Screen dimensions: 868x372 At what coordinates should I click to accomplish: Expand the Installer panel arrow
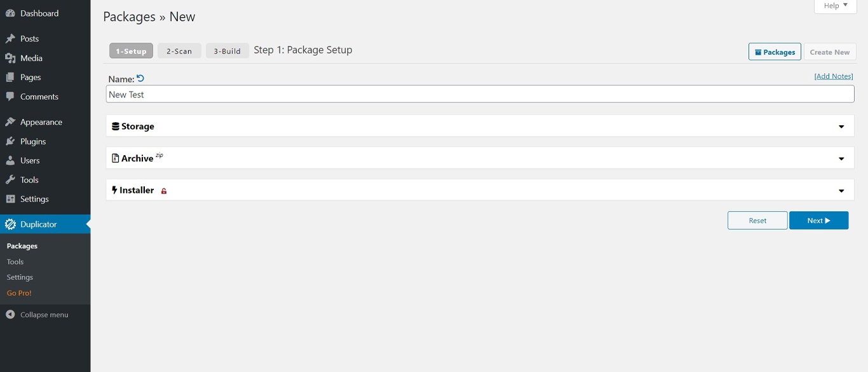841,191
